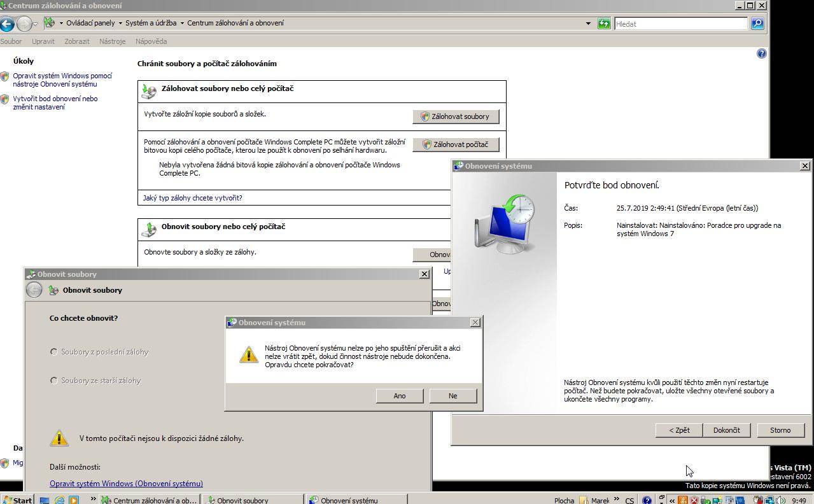Click the Control Panel icon in address bar
Screen dimensions: 814x504
49,24
